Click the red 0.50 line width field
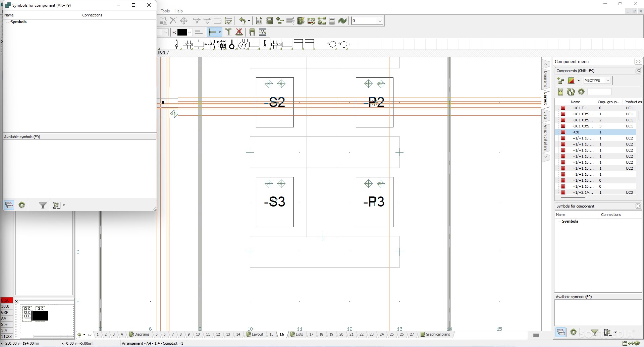The width and height of the screenshot is (644, 347). [x=6, y=300]
